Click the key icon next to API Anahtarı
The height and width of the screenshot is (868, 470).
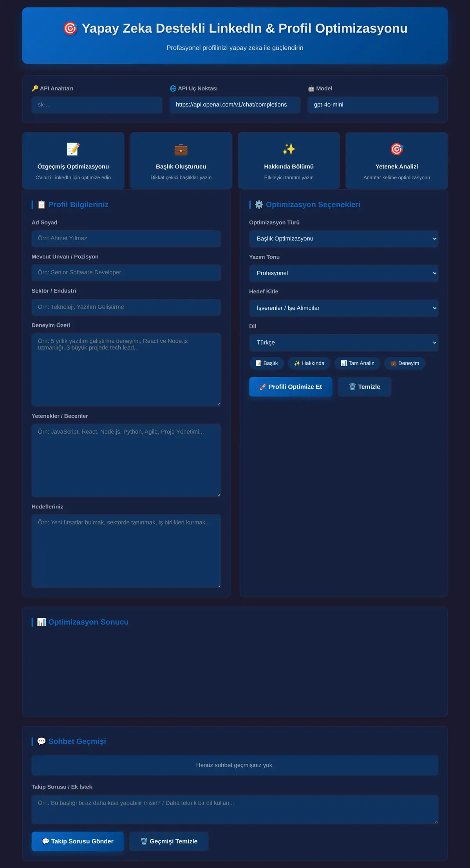35,89
